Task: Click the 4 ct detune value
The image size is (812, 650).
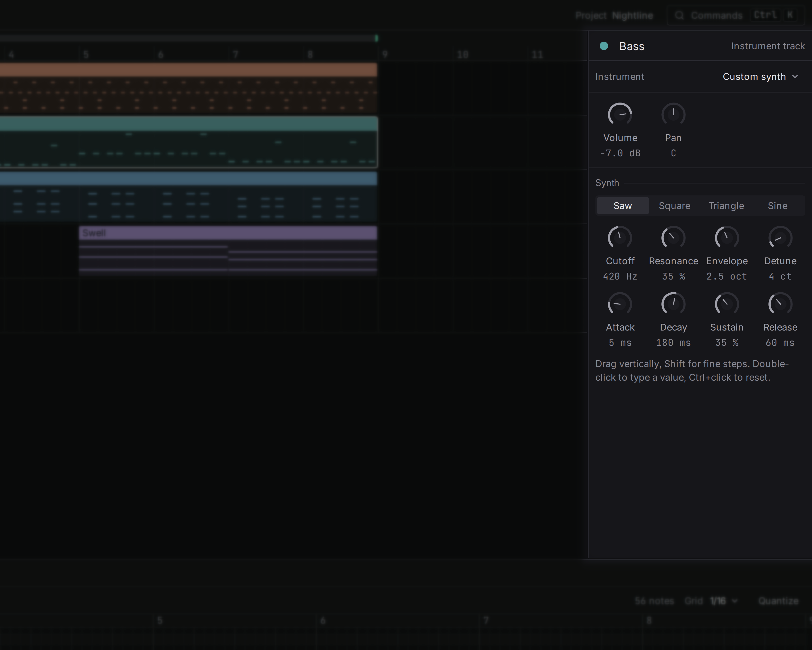Action: click(780, 277)
